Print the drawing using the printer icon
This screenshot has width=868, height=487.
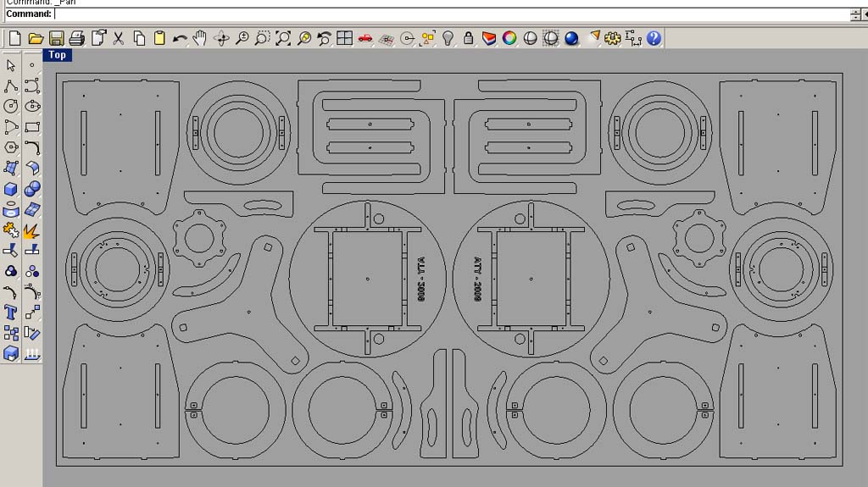pos(77,38)
